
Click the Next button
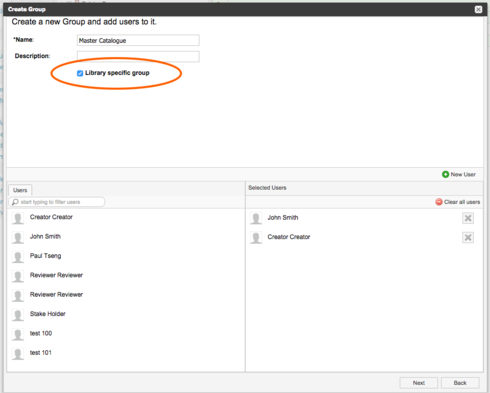pos(419,383)
